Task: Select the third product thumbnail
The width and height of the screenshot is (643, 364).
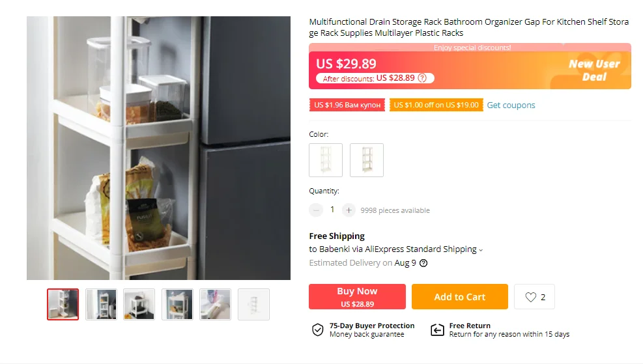Action: (139, 305)
